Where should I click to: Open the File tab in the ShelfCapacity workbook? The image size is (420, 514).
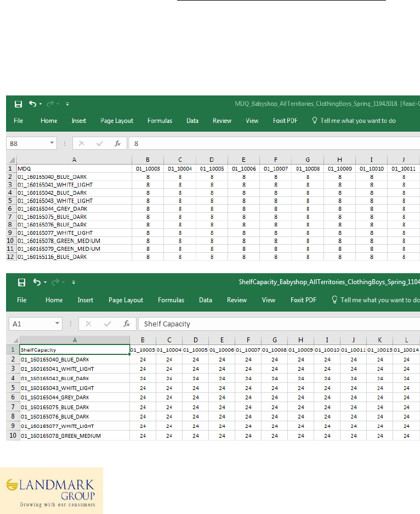point(21,300)
